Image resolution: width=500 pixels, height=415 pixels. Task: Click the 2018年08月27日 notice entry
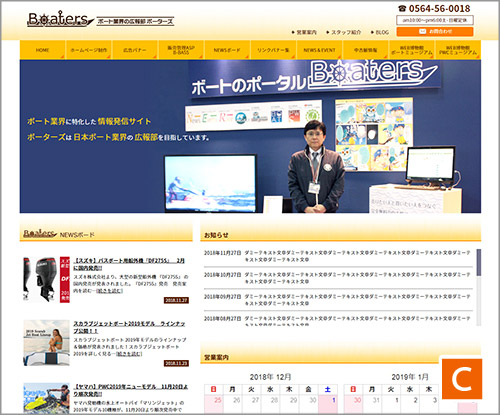coord(338,320)
